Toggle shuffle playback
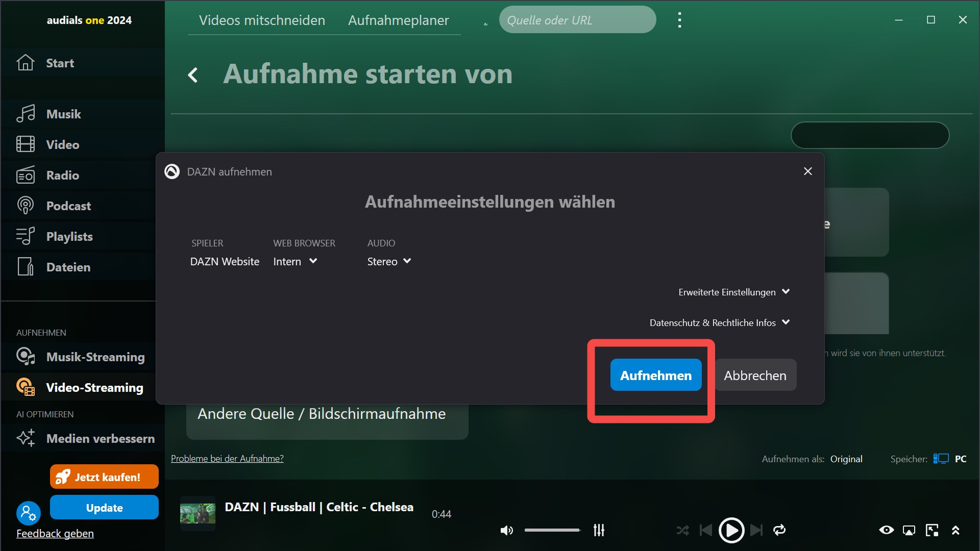Viewport: 980px width, 551px height. click(682, 531)
